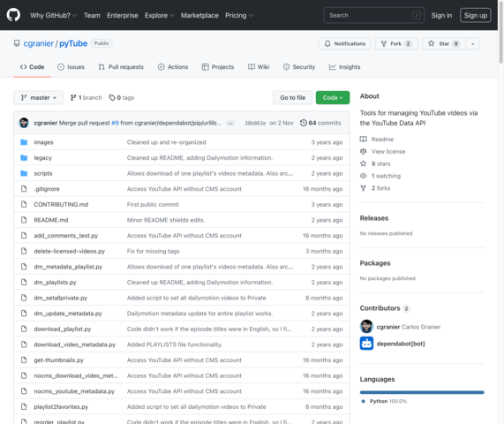
Task: Open the cgranier owner link
Action: point(38,43)
